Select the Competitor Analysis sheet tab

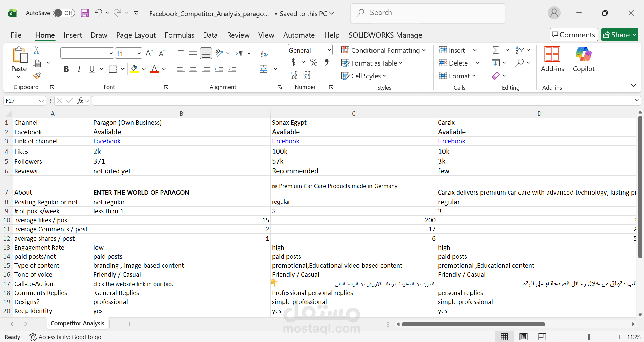[78, 323]
